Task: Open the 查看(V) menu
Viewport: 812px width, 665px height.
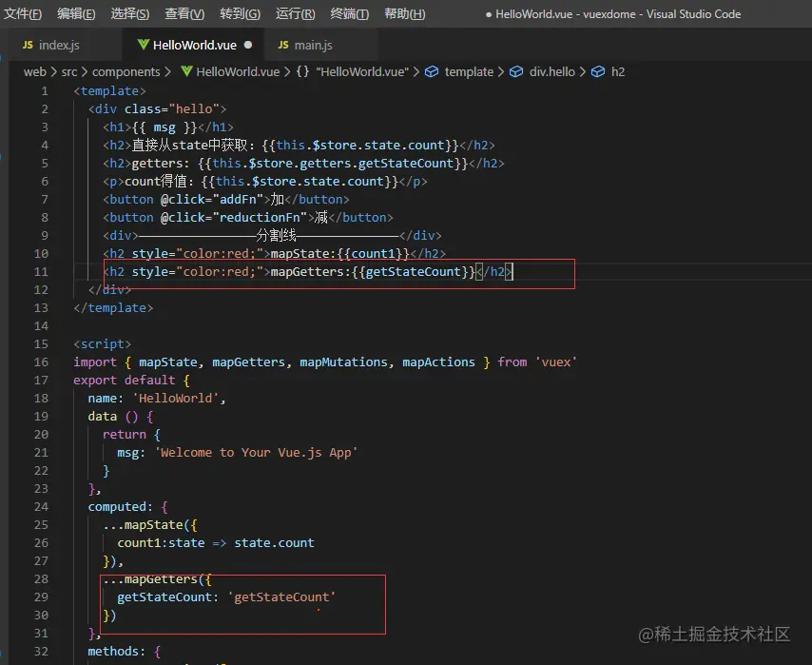Action: (184, 13)
